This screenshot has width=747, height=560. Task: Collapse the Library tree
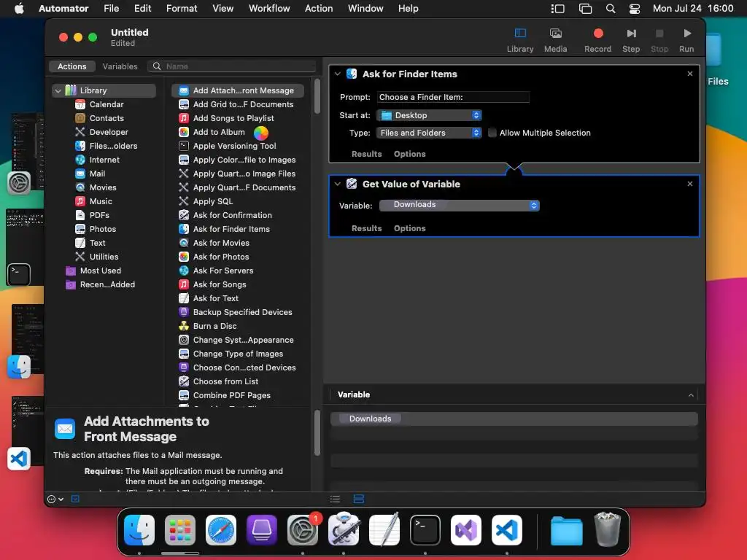(x=58, y=90)
